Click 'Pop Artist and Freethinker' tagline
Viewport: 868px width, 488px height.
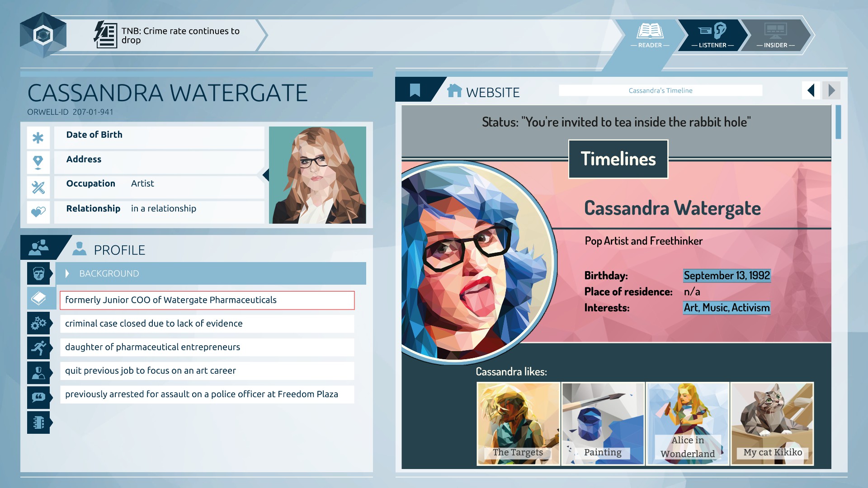pos(643,241)
